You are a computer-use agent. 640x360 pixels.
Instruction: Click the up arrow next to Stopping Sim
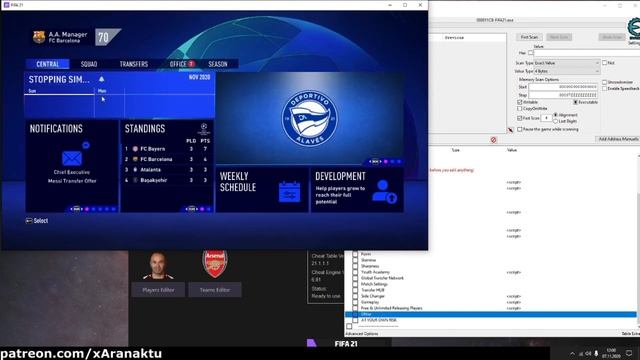(102, 79)
